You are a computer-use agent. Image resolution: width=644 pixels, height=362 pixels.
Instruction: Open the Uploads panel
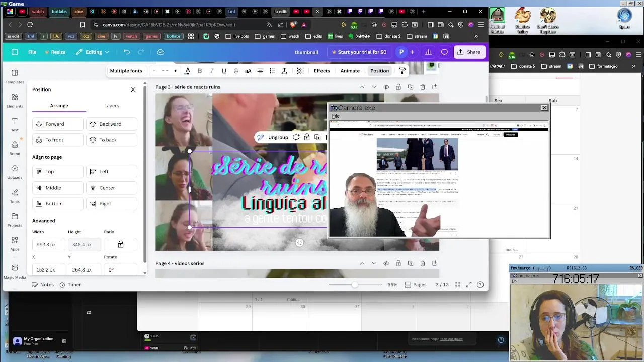(x=15, y=172)
